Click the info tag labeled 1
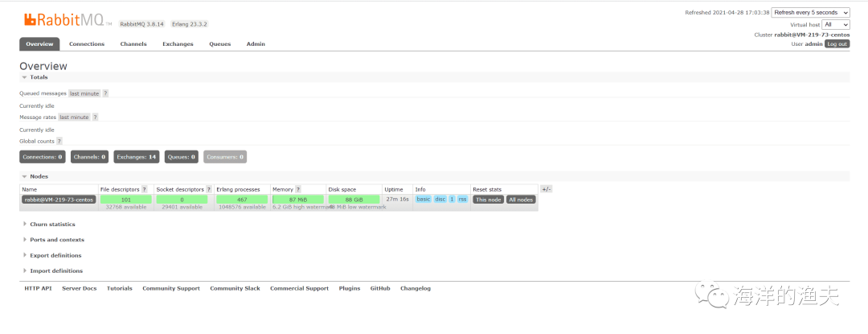This screenshot has width=868, height=334. (452, 200)
